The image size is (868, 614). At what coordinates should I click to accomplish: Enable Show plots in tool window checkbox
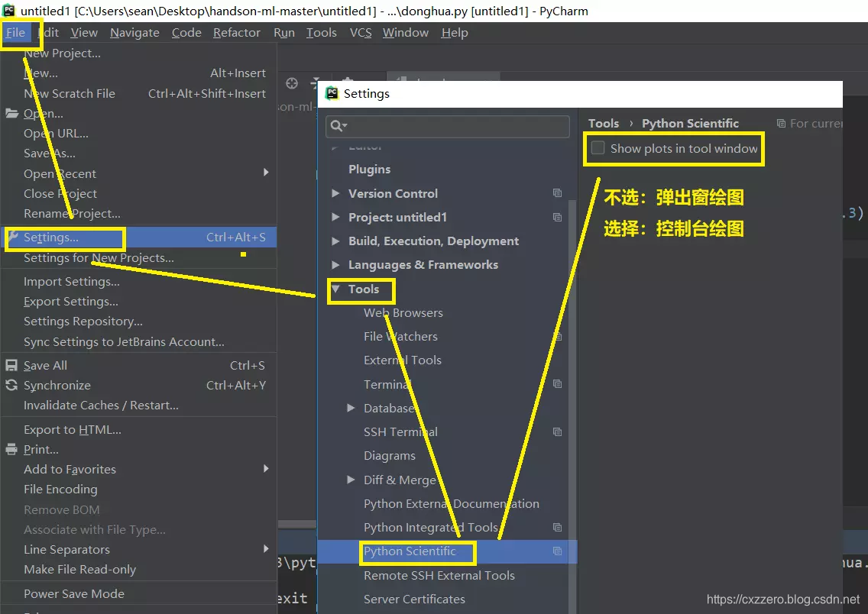(x=598, y=148)
